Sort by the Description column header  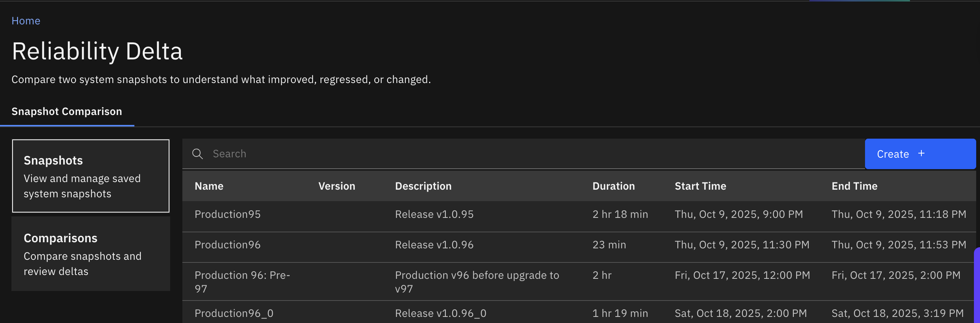click(x=423, y=186)
